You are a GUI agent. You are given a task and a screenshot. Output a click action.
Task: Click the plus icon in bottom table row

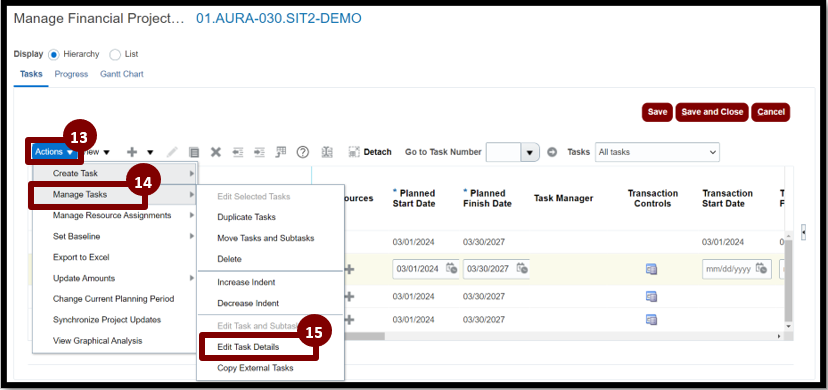pyautogui.click(x=349, y=319)
